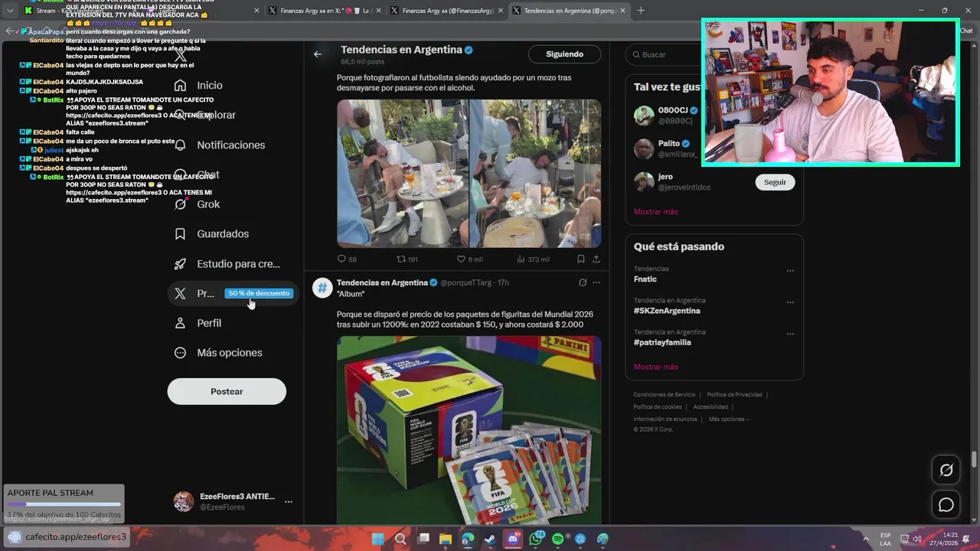Open the Condiciones de Servicio link
This screenshot has width=980, height=551.
[x=664, y=395]
